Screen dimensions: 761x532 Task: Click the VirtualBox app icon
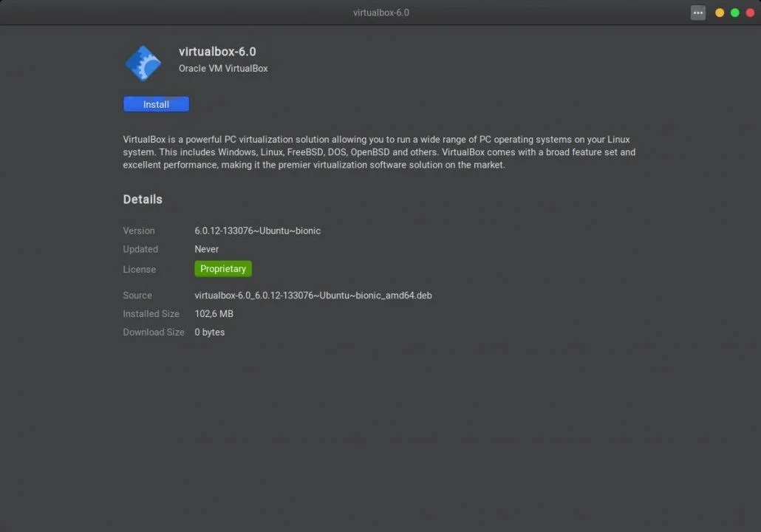click(x=143, y=63)
